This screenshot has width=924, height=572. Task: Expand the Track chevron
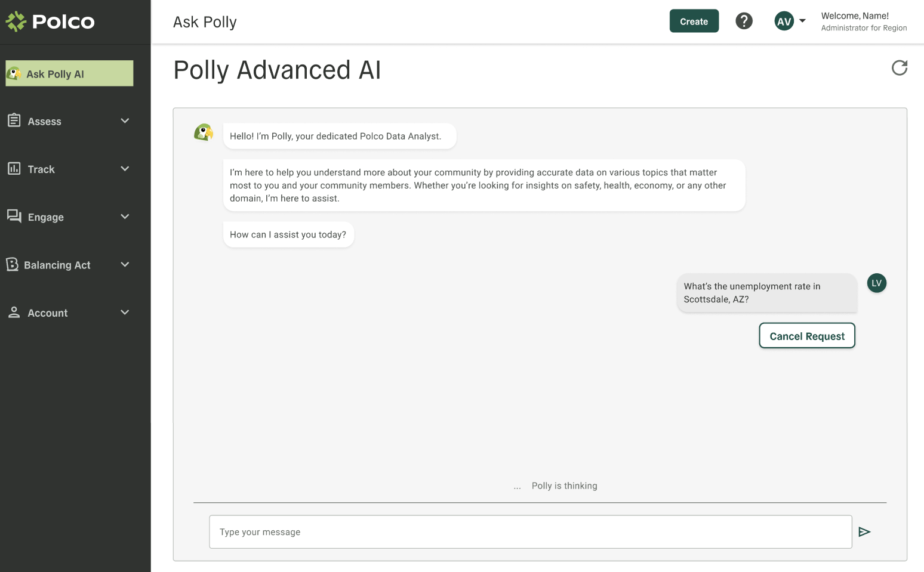(125, 169)
